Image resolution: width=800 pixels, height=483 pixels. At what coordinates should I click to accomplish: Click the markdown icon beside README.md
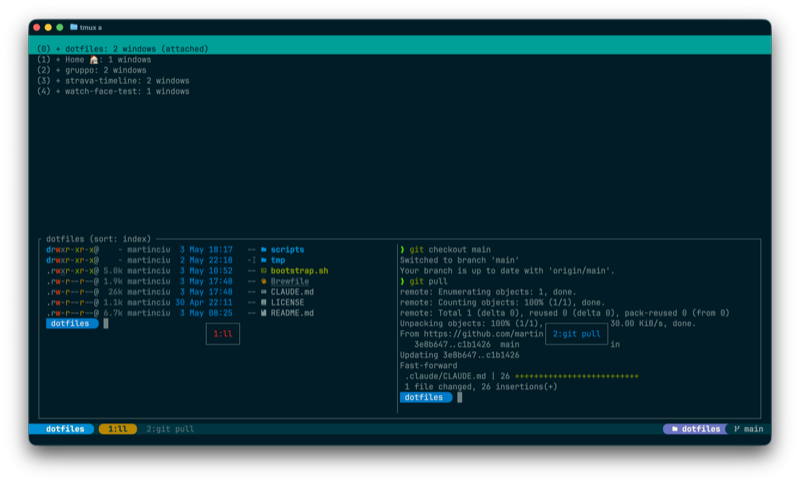click(x=264, y=313)
